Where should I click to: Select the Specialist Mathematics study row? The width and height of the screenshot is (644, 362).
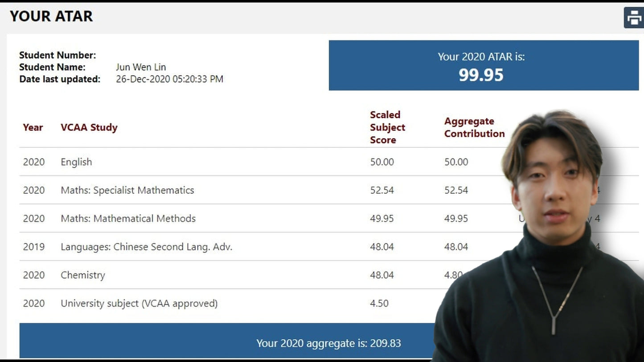(x=127, y=190)
